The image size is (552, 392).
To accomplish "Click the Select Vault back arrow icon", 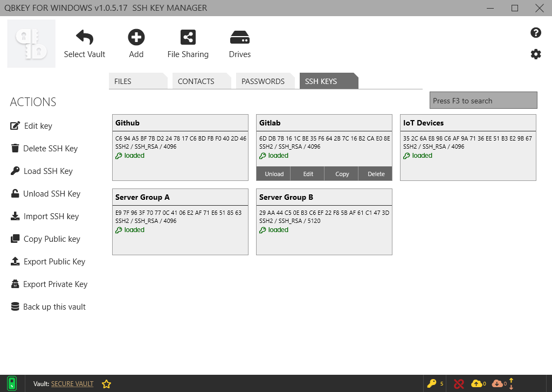I will click(x=85, y=37).
